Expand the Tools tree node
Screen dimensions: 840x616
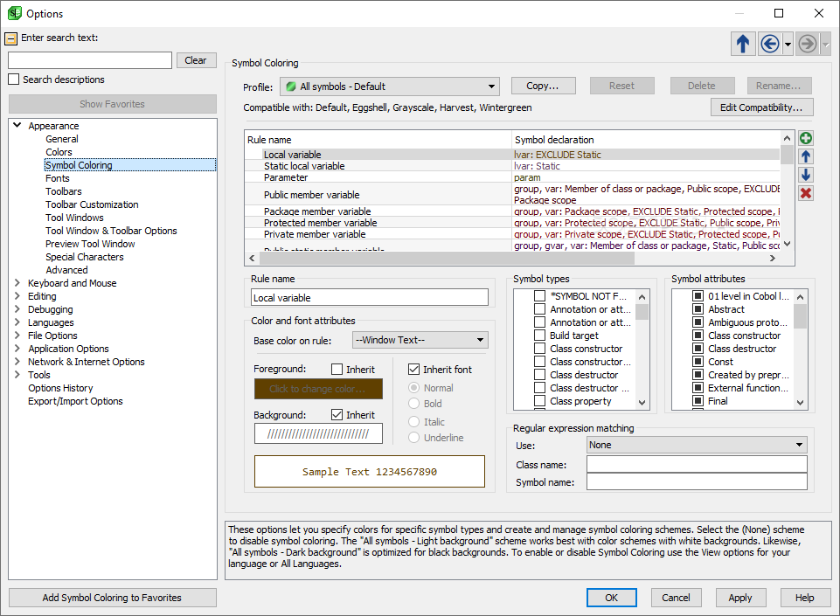click(17, 375)
